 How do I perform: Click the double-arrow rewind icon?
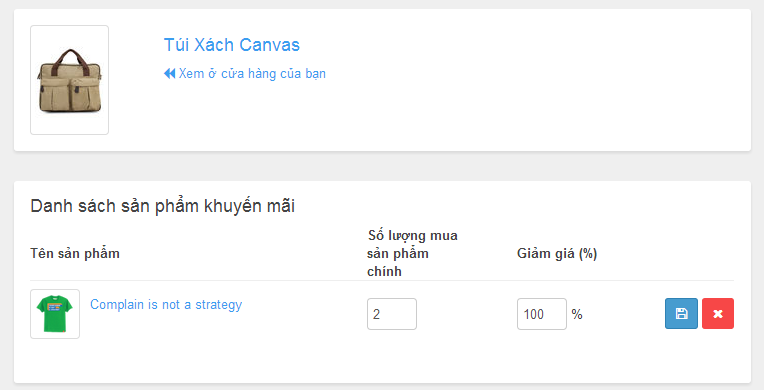click(x=169, y=74)
